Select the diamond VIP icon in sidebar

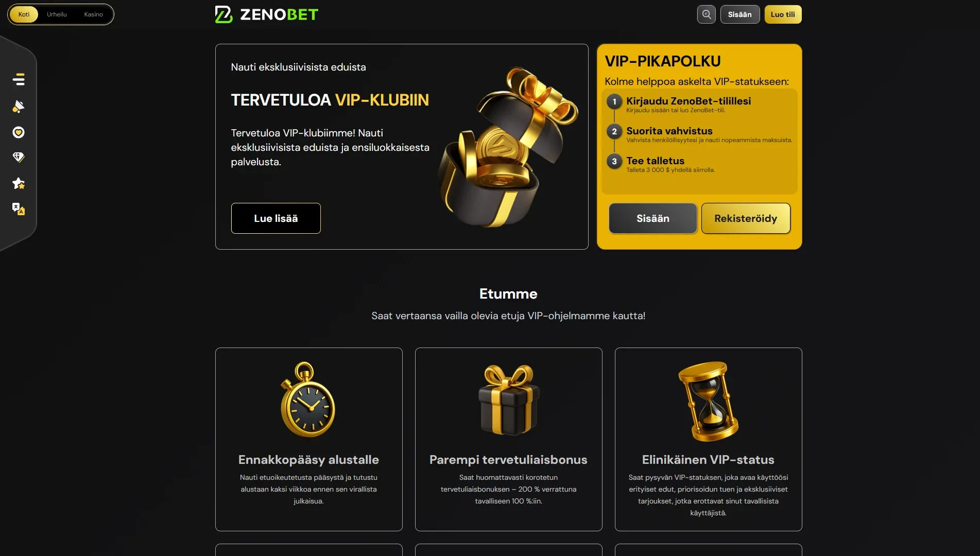pos(19,158)
